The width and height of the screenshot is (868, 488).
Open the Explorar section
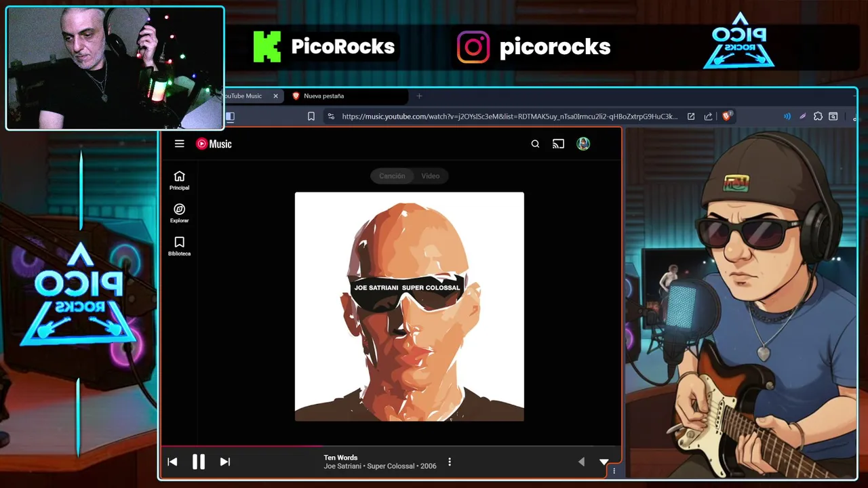coord(179,213)
